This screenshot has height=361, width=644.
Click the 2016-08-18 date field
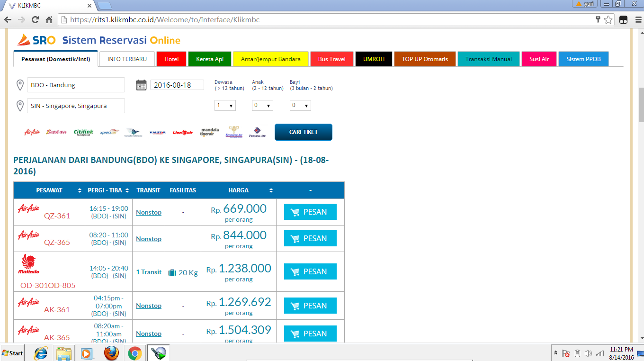point(177,85)
